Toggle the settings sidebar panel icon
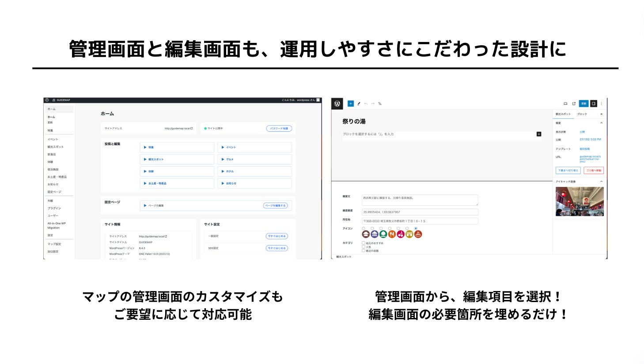644x364 pixels. [594, 103]
